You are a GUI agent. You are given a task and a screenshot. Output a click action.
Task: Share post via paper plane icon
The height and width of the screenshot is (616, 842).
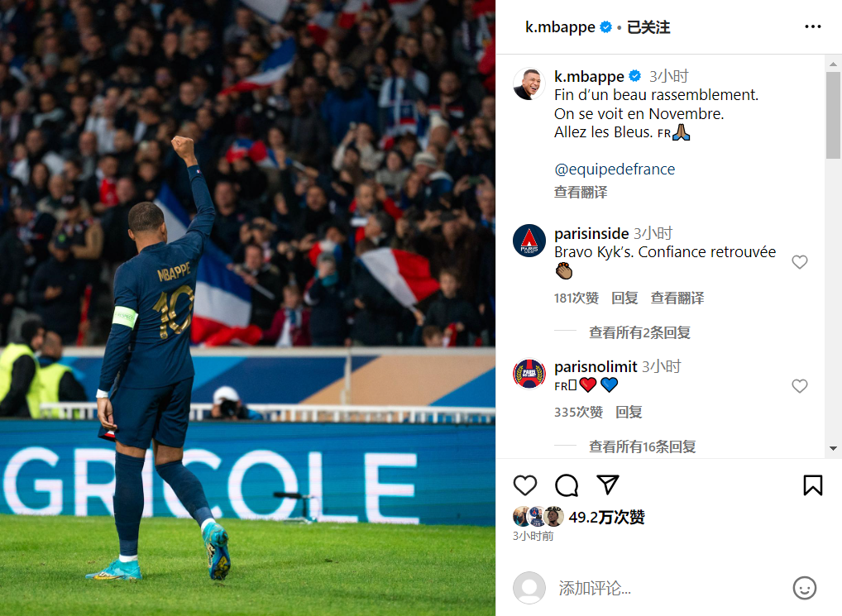point(608,484)
